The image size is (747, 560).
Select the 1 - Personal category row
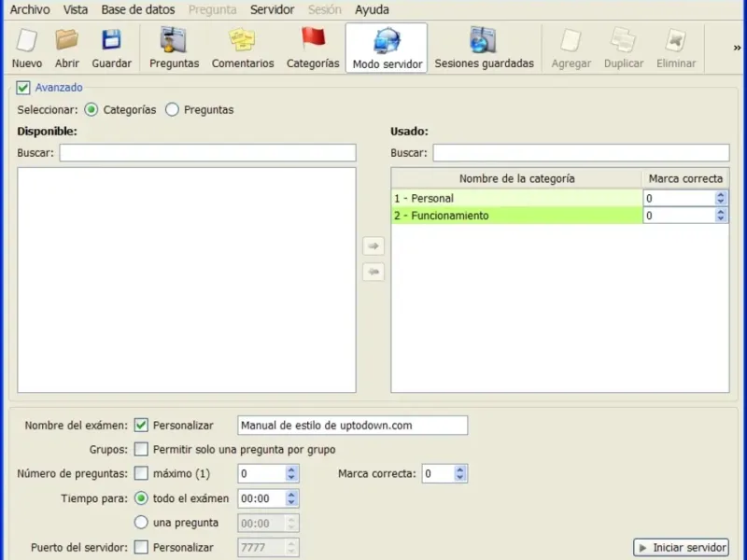click(x=517, y=198)
